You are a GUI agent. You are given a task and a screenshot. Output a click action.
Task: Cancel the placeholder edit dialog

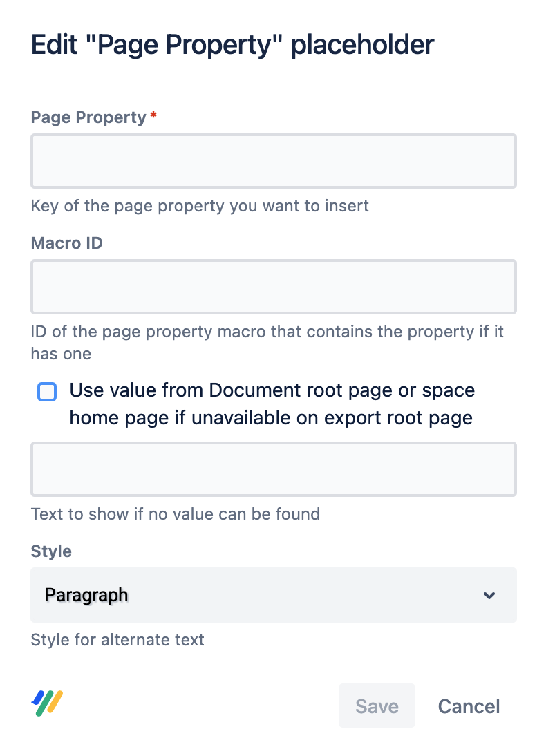pyautogui.click(x=469, y=706)
